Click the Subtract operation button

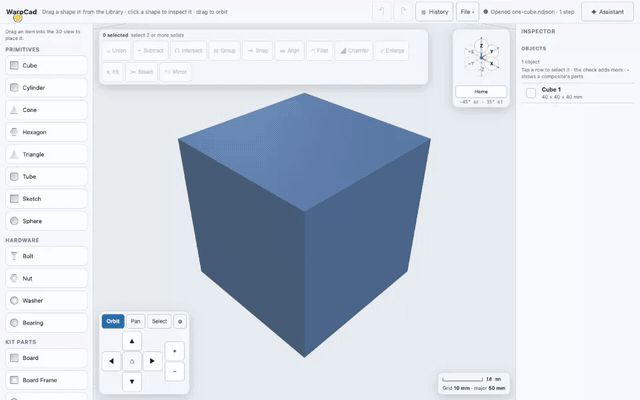pyautogui.click(x=151, y=51)
